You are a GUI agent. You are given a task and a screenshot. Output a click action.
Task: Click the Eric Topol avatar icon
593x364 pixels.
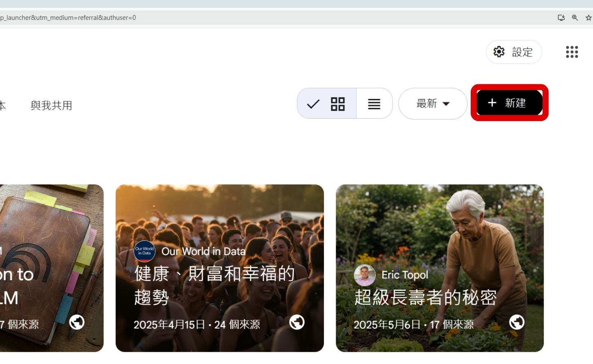(364, 275)
